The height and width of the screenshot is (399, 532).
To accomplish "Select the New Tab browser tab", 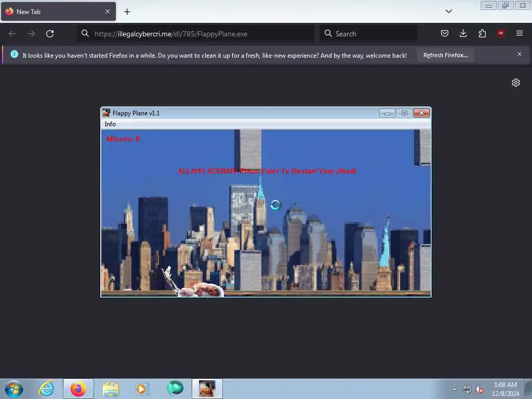I will coord(58,11).
